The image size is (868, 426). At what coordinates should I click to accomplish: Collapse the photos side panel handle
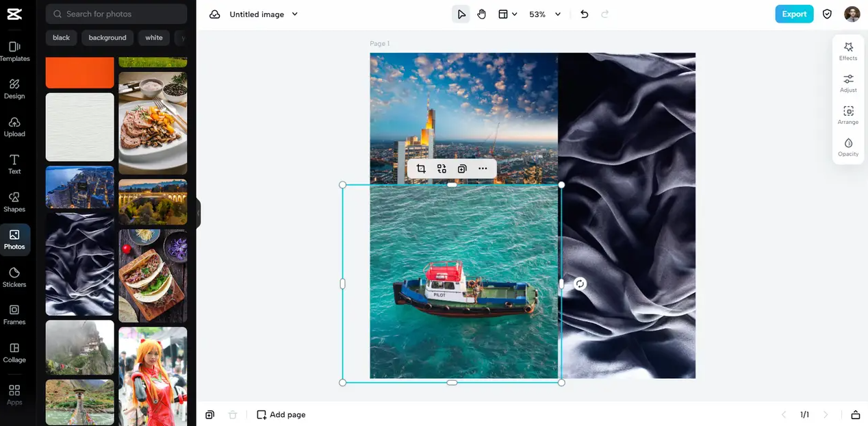click(199, 213)
